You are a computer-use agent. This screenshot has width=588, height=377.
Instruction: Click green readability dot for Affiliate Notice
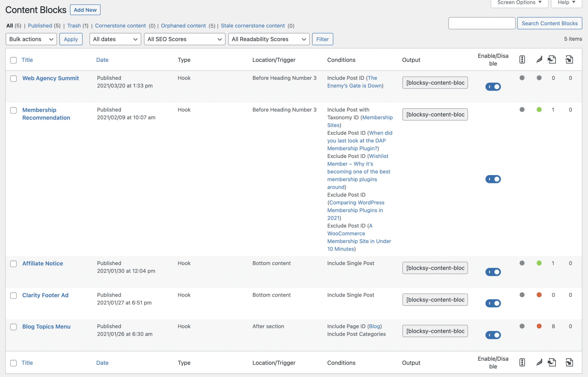(539, 263)
